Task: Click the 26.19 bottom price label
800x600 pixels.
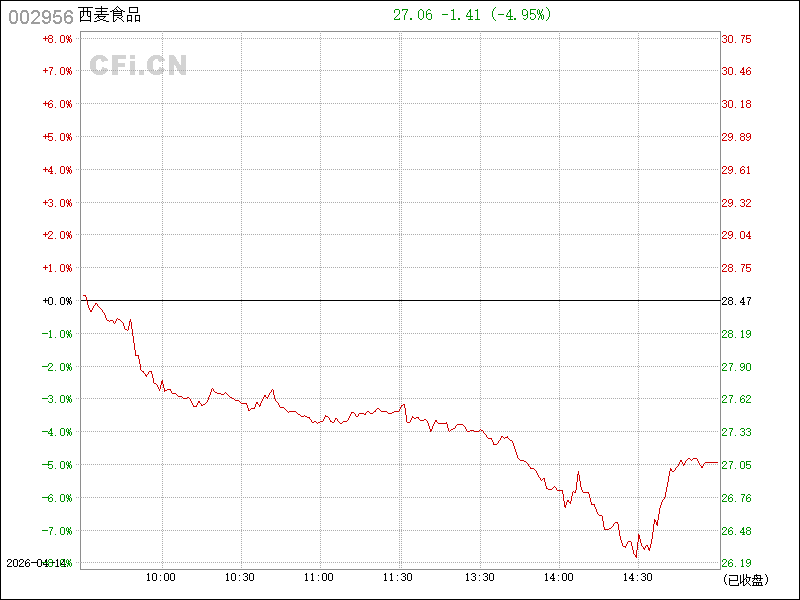Action: point(736,563)
